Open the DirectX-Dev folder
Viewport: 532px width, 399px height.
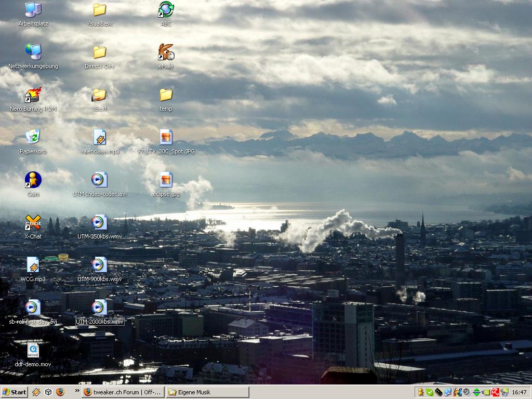[99, 52]
